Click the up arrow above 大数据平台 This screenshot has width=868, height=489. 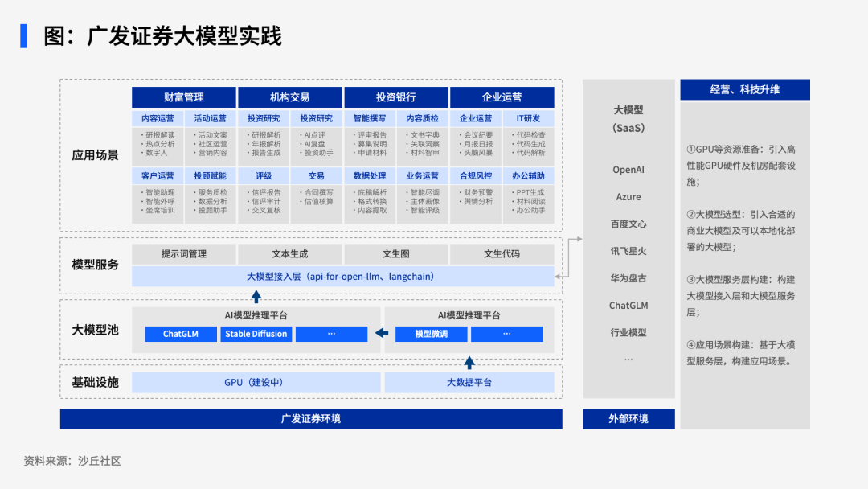tap(469, 362)
